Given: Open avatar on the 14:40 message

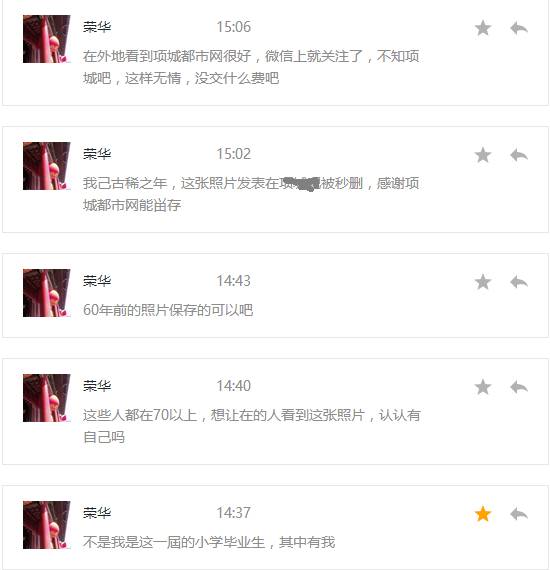Looking at the screenshot, I should [x=47, y=398].
